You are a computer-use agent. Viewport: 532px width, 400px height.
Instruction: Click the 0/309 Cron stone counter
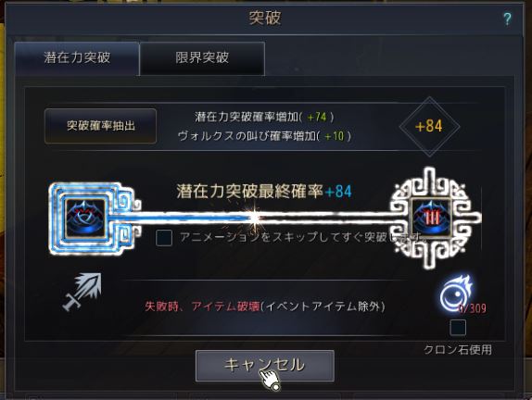click(473, 308)
